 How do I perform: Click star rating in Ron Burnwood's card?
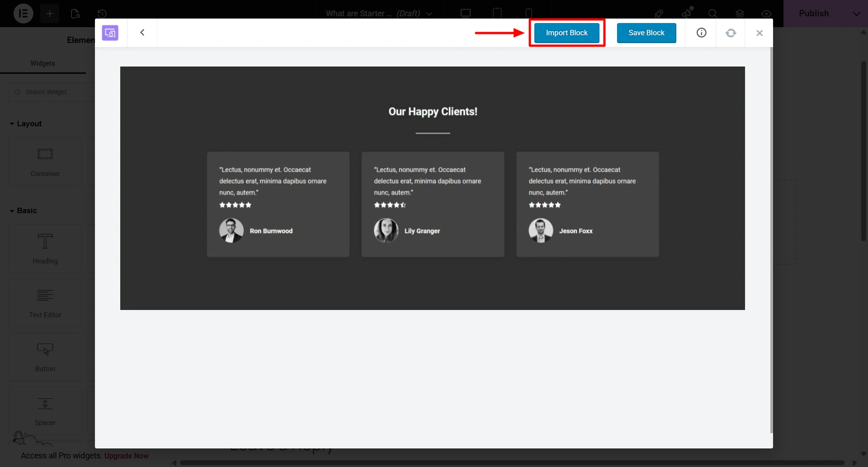click(235, 205)
